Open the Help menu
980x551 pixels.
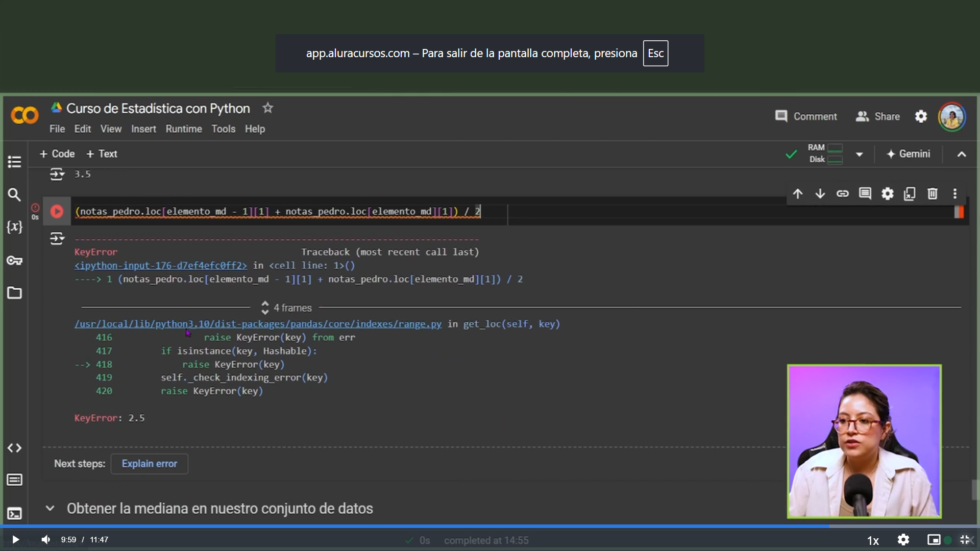click(x=255, y=129)
